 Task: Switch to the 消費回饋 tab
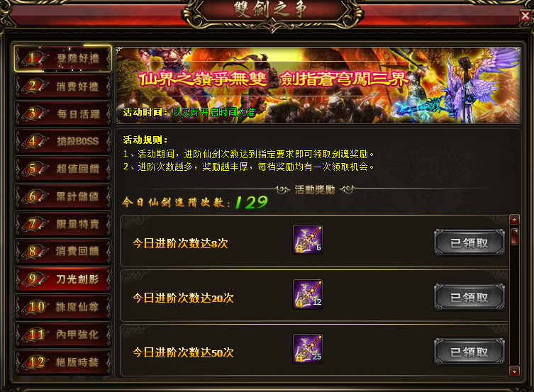coord(63,252)
